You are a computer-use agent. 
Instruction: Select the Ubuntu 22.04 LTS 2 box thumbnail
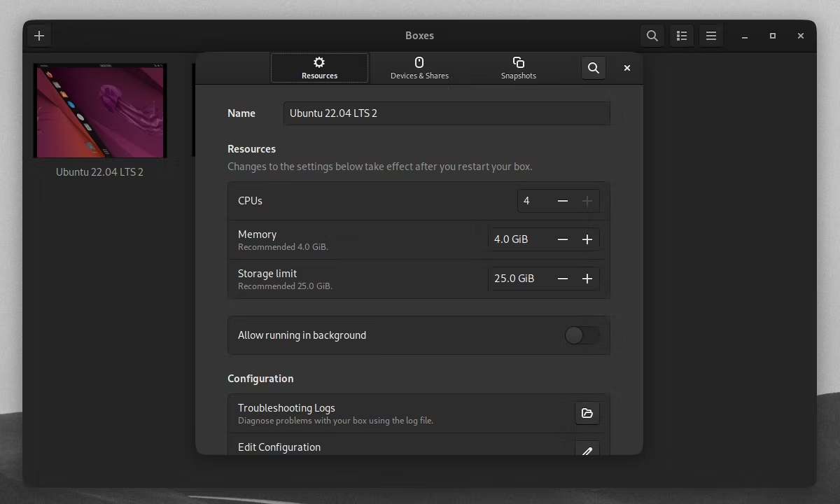coord(100,111)
